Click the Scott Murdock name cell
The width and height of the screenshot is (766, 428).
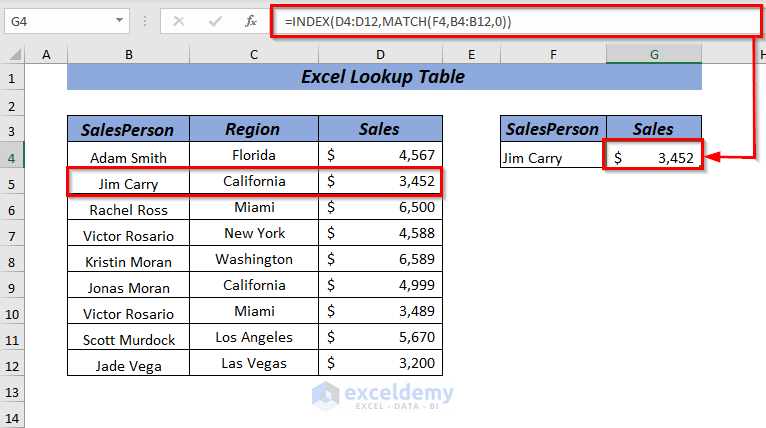(x=128, y=339)
